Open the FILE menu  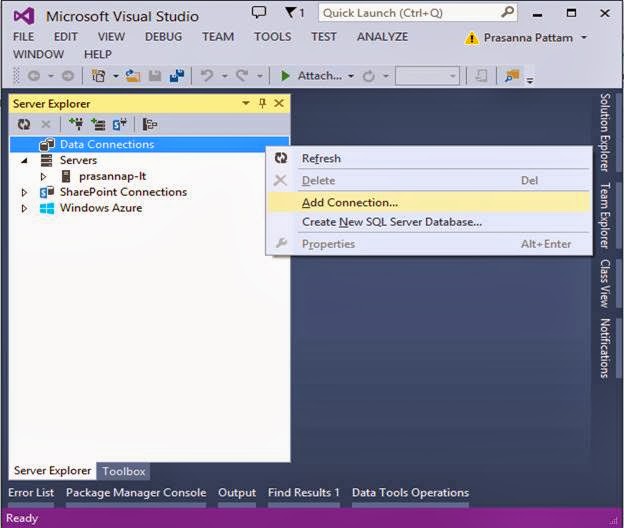(x=23, y=37)
